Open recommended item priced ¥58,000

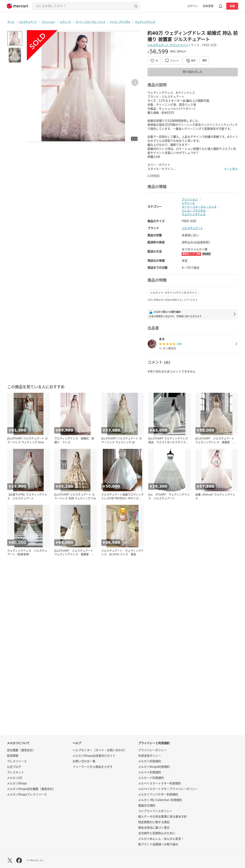point(216,418)
